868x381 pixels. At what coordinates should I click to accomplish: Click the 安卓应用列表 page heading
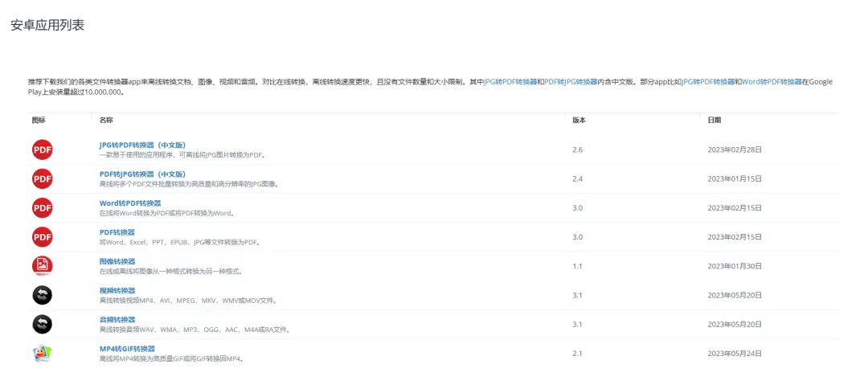coord(47,25)
